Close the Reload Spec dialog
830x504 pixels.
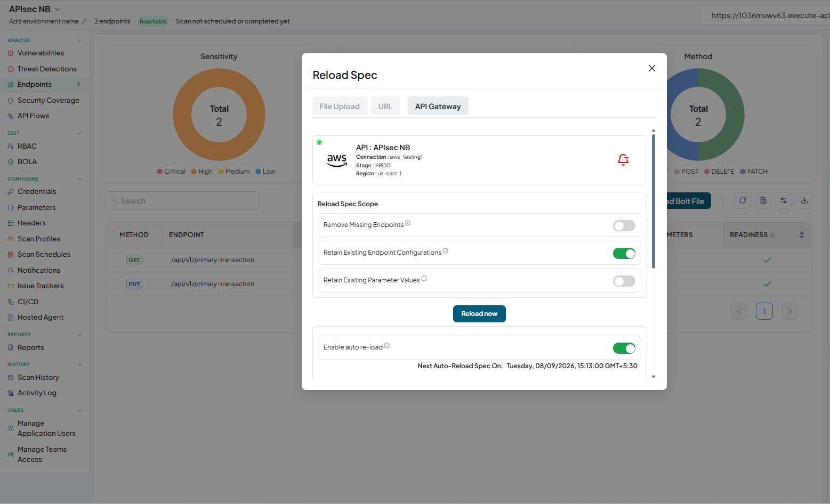pos(652,68)
